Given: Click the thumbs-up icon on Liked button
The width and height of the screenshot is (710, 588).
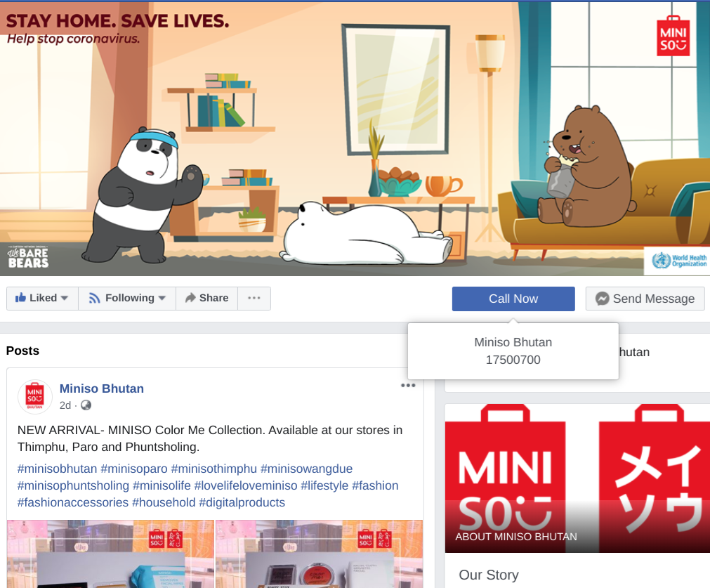Looking at the screenshot, I should 20,298.
